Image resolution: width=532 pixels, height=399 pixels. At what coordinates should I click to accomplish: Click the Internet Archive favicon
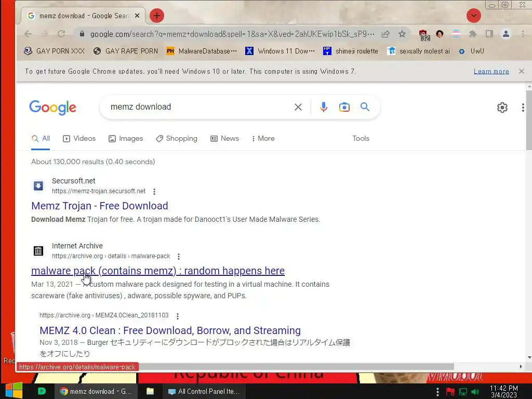click(x=38, y=251)
